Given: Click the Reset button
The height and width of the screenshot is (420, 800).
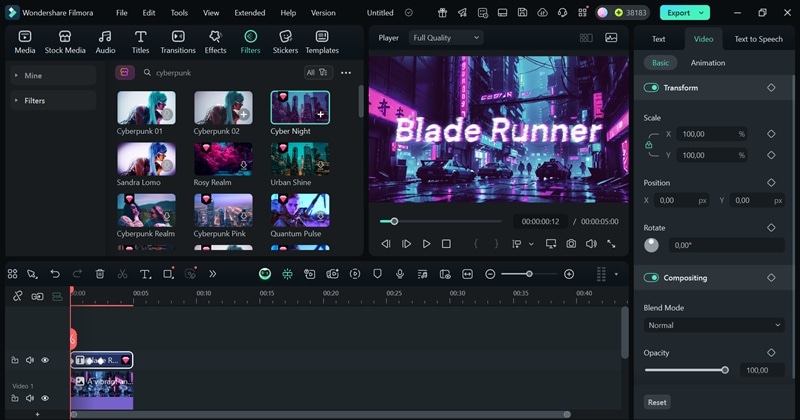Looking at the screenshot, I should point(657,402).
